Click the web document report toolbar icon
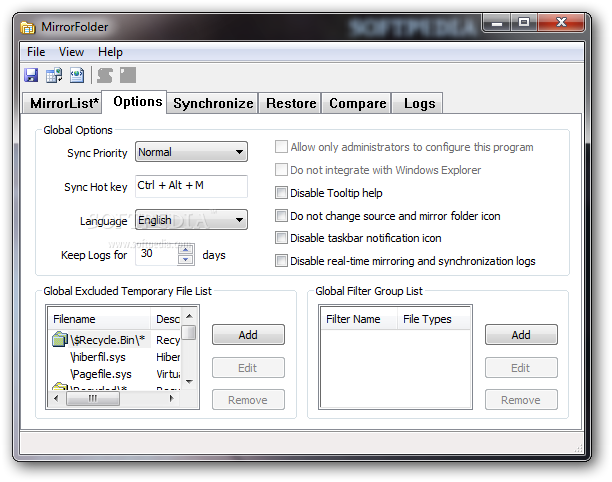This screenshot has height=482, width=612. (76, 75)
